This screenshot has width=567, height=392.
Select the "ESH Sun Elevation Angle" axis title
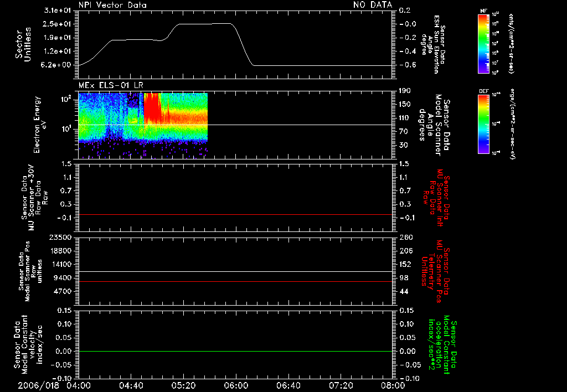[x=434, y=44]
